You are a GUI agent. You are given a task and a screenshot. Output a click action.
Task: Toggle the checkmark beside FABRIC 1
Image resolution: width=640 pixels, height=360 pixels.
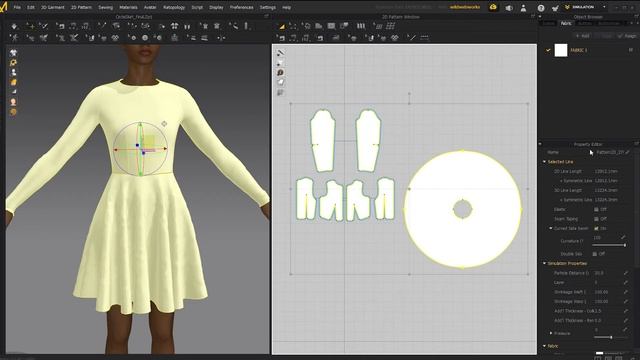click(548, 50)
